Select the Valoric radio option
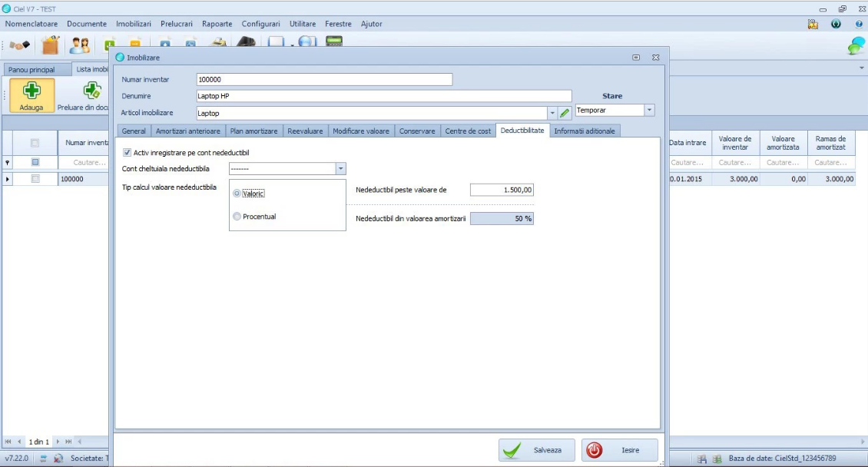 [237, 194]
